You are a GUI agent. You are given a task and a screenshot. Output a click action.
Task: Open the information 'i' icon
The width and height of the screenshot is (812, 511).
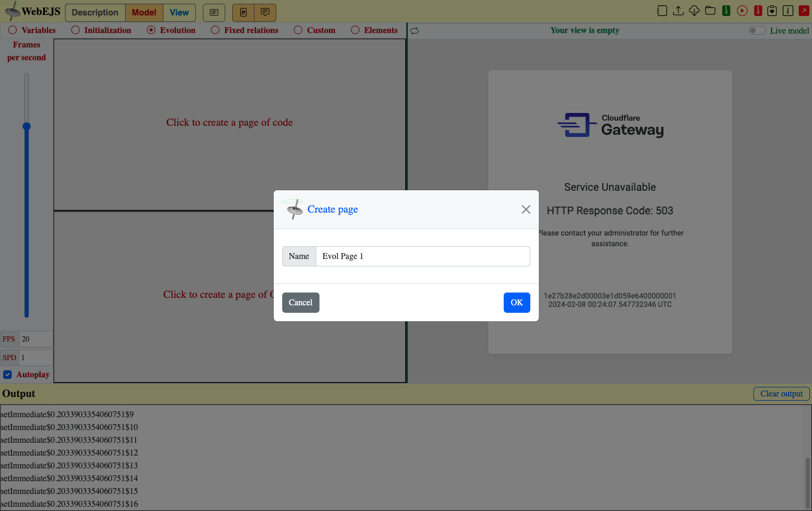pos(788,11)
